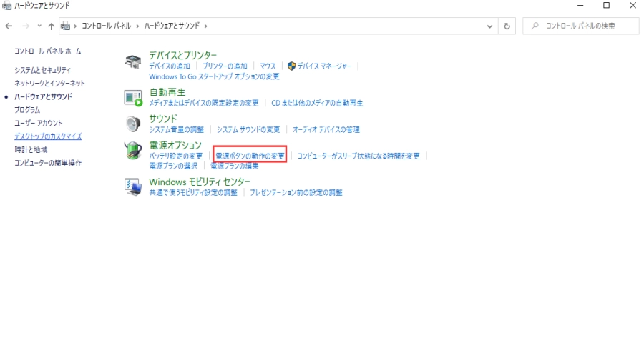Refresh the Control Panel view
This screenshot has width=644, height=353.
(507, 26)
